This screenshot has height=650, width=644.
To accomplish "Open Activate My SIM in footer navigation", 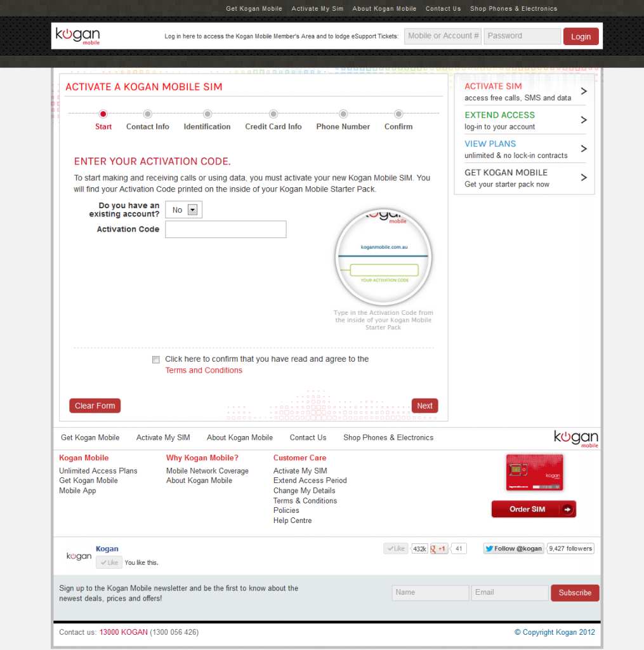I will (x=163, y=438).
